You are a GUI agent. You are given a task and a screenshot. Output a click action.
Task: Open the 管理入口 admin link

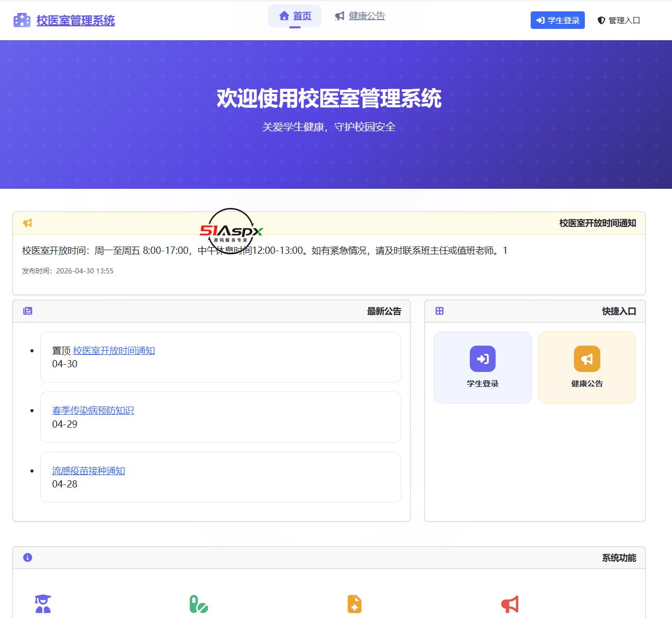(619, 20)
